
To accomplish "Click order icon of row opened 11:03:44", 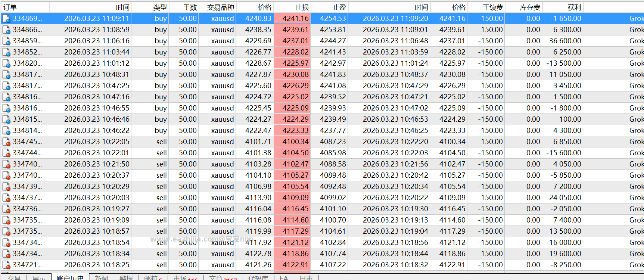I will pyautogui.click(x=6, y=52).
